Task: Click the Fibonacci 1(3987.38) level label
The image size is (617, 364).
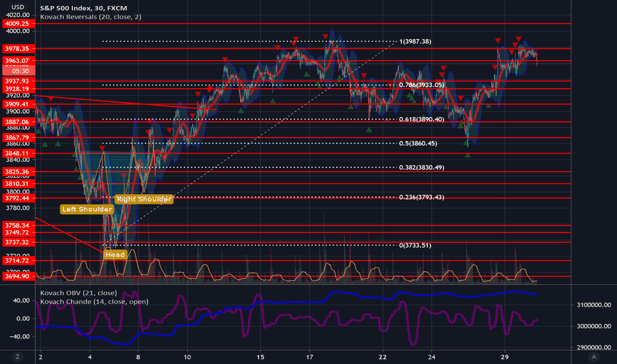Action: [x=415, y=41]
